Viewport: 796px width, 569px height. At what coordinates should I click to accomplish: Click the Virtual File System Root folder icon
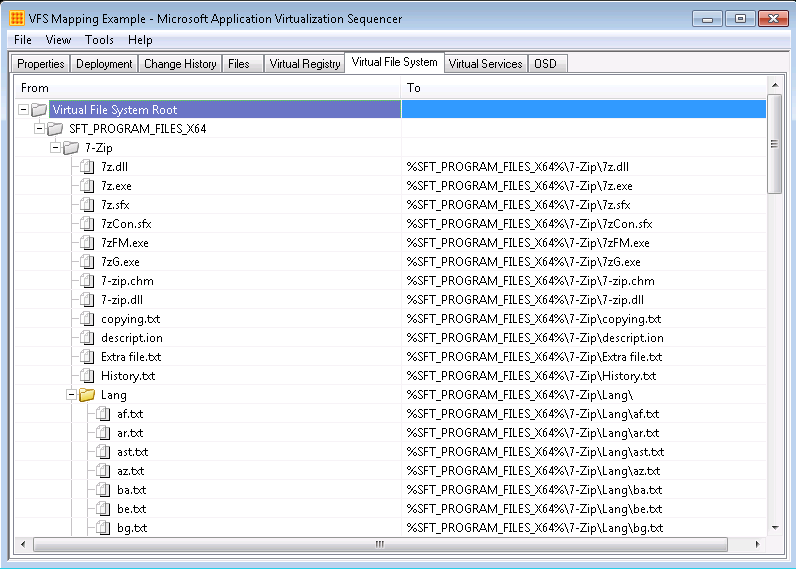point(39,110)
